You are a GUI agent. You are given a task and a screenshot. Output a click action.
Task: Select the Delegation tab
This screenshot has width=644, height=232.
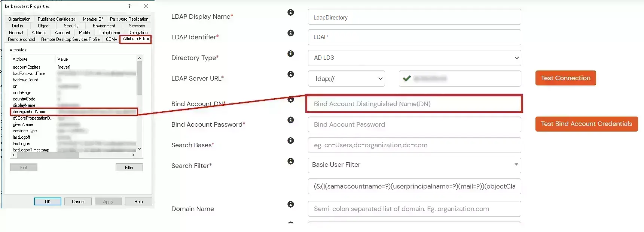pos(138,33)
